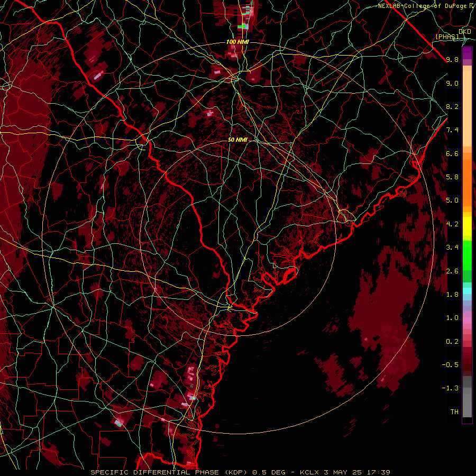Viewport: 476px width, 476px height.
Task: Click the "-0.5" scale value
Action: (x=450, y=364)
